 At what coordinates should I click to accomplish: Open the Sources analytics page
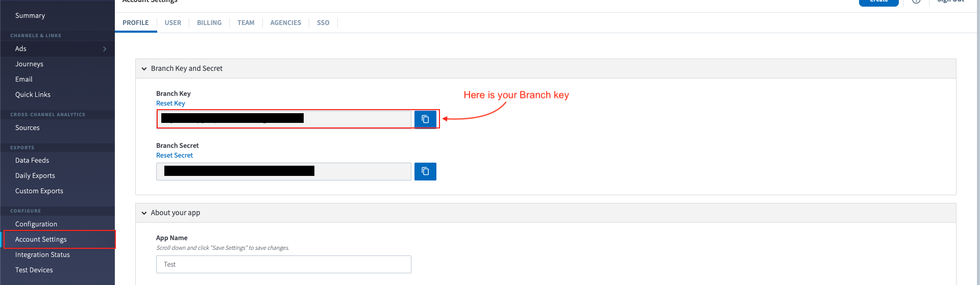pos(28,128)
